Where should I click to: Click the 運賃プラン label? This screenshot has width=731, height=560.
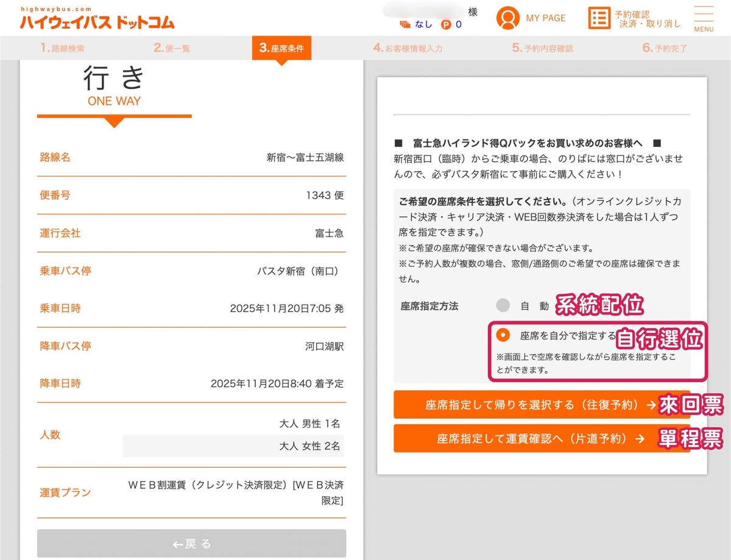coord(65,492)
